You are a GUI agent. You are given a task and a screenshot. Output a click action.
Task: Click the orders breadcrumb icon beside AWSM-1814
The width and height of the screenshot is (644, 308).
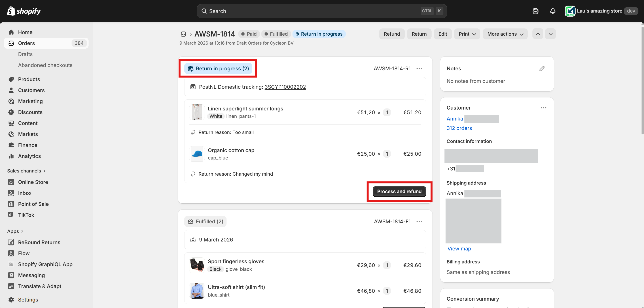(x=183, y=34)
